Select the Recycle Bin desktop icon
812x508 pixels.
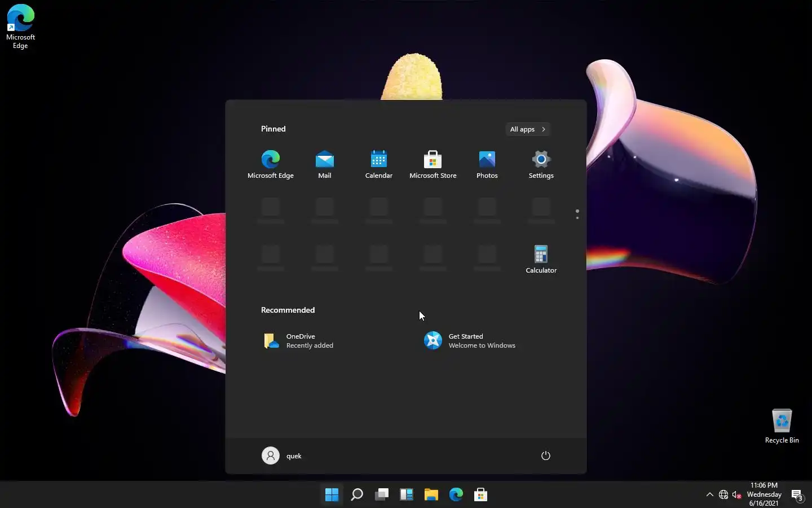coord(782,426)
